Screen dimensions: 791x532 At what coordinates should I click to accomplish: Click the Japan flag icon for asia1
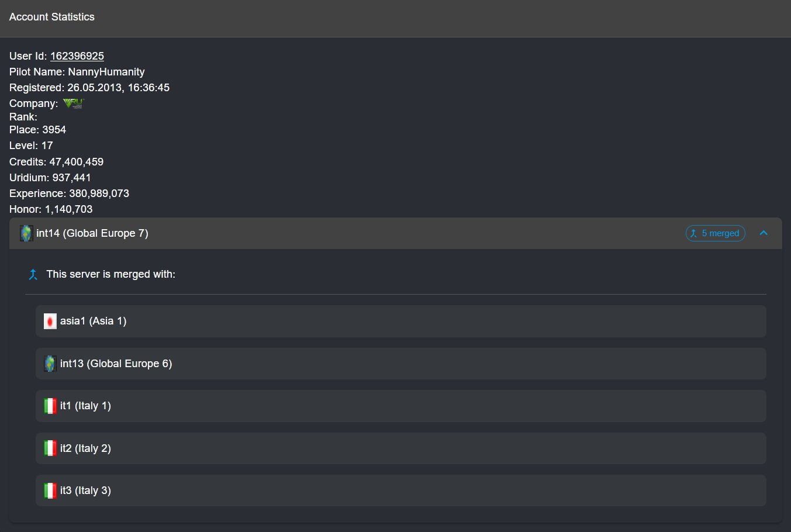[50, 321]
